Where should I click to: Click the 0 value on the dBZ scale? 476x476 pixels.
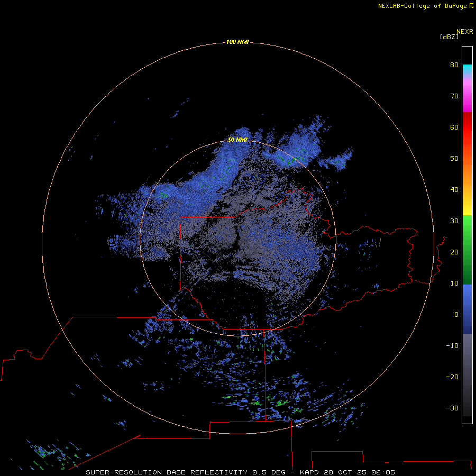click(456, 315)
